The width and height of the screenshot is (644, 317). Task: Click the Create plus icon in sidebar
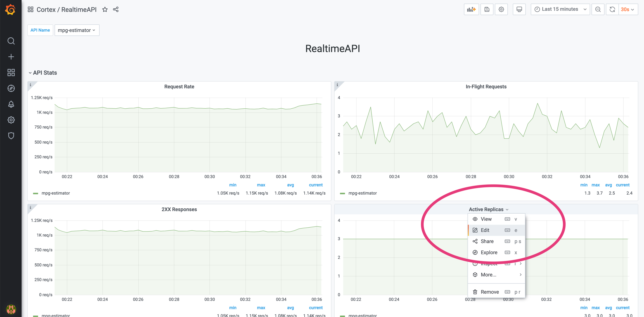click(x=11, y=57)
